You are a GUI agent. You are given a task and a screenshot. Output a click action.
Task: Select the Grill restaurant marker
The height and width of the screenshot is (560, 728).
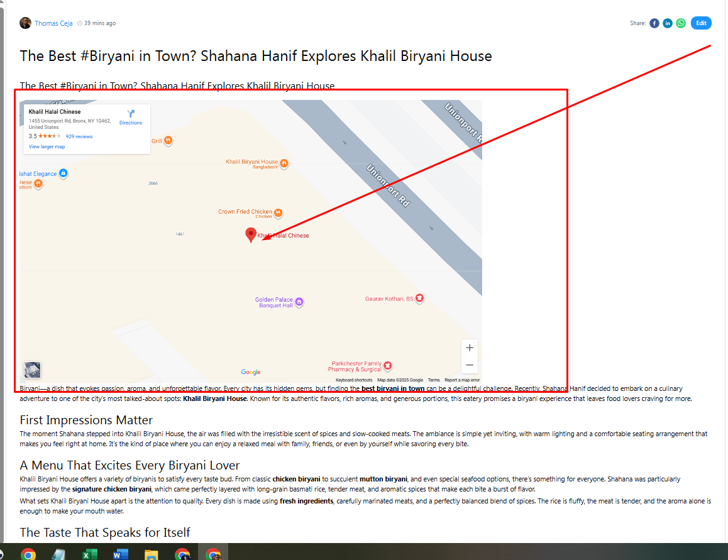[x=168, y=140]
